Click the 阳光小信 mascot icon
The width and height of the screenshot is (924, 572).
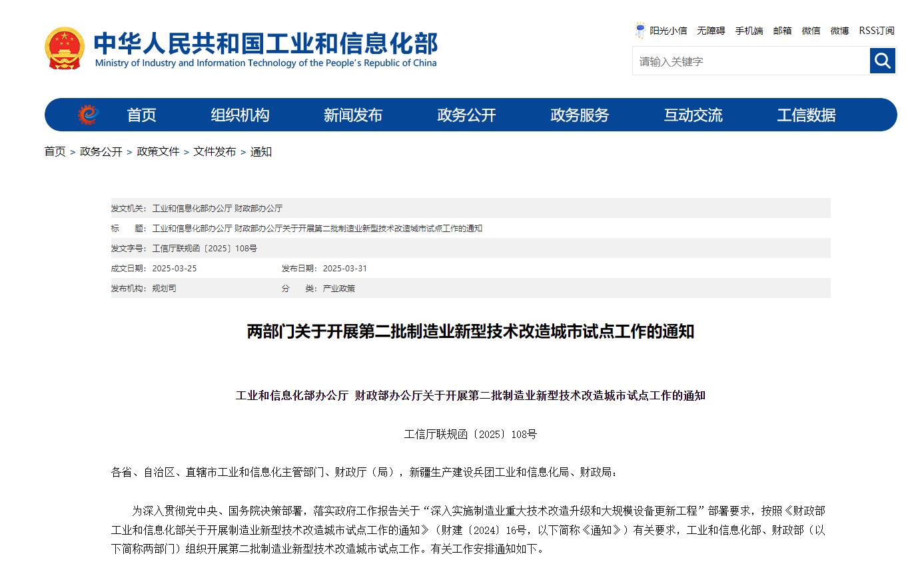click(x=640, y=30)
